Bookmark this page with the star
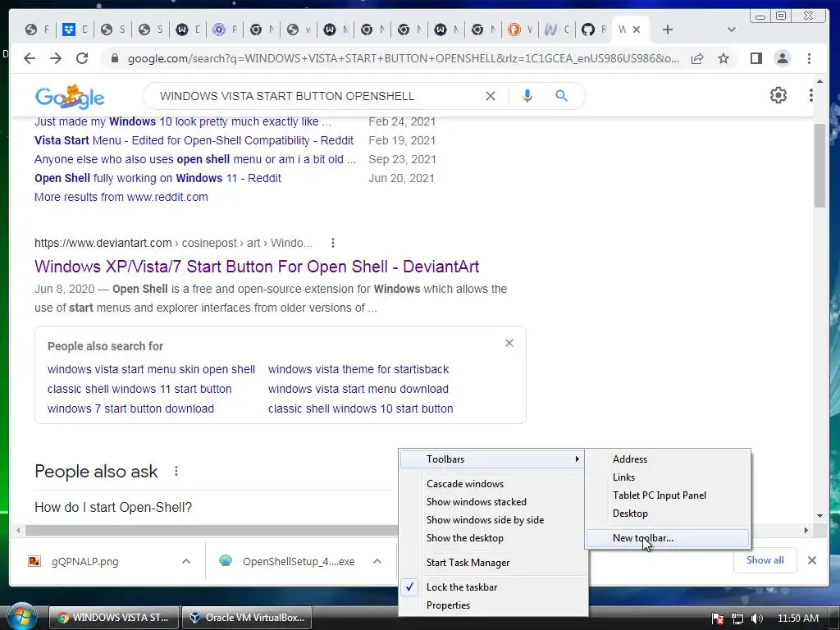 [x=724, y=58]
